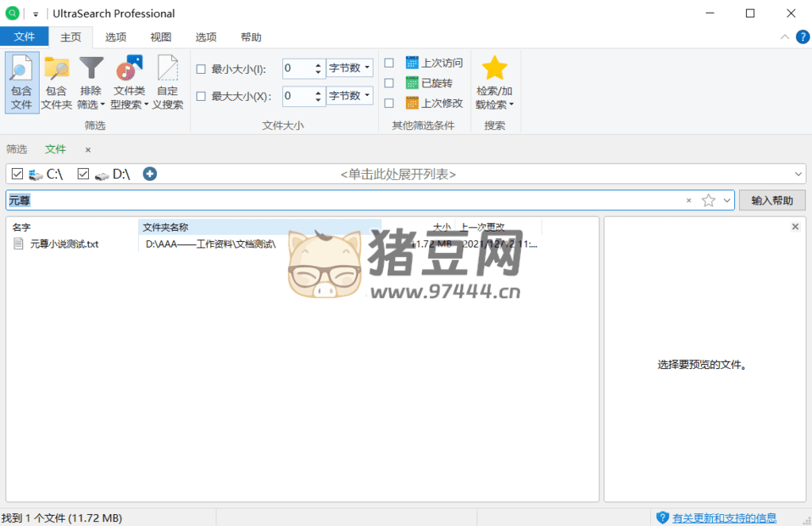Open the 文件 ribbon menu

tap(25, 36)
